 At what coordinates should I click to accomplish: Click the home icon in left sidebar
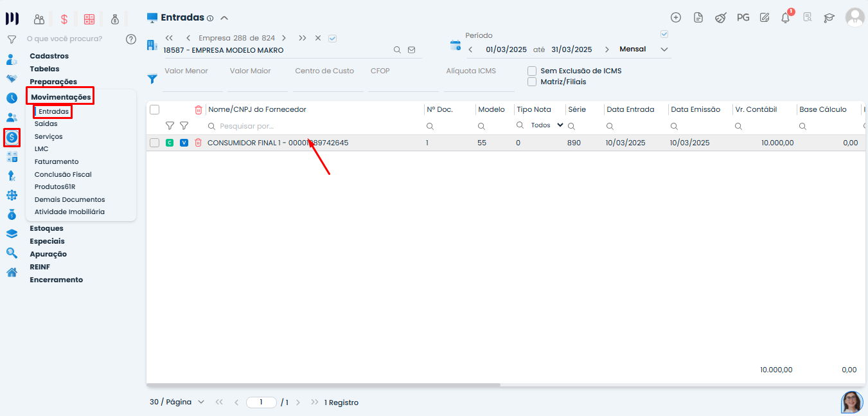point(12,273)
